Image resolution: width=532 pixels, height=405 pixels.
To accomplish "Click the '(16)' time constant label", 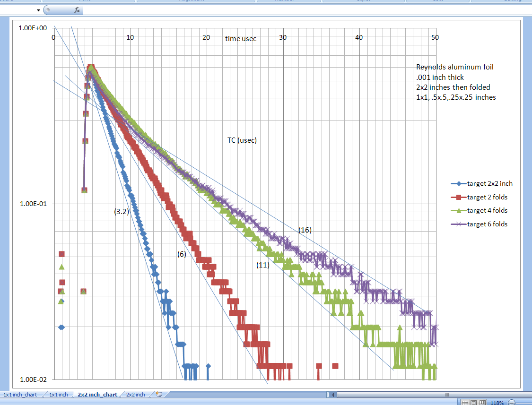I will click(305, 230).
